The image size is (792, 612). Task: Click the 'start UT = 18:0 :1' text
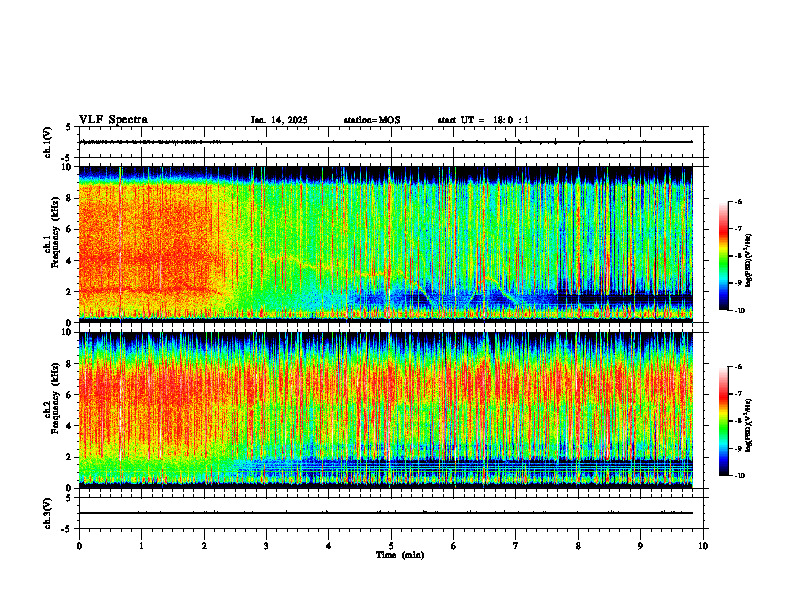(x=483, y=120)
